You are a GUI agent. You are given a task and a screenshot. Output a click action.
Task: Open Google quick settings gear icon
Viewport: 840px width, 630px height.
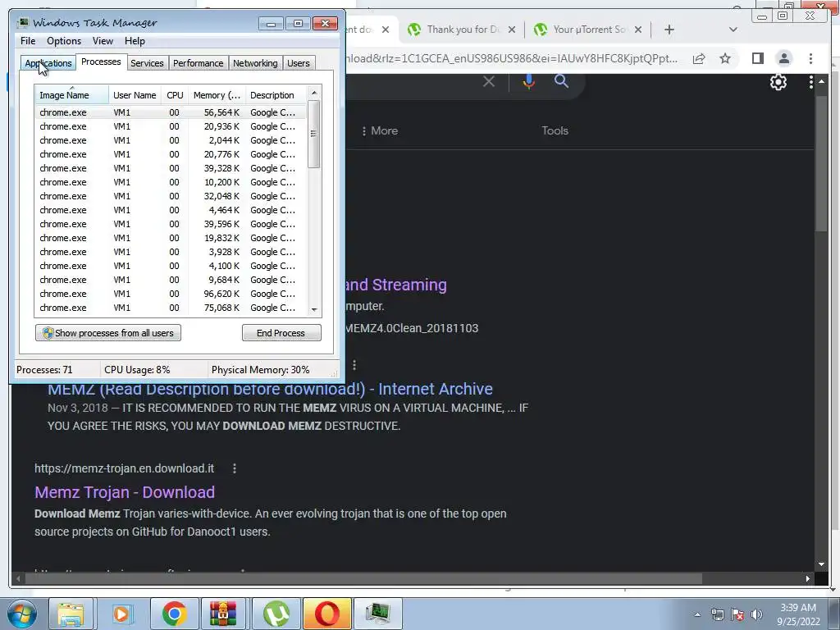click(x=778, y=82)
